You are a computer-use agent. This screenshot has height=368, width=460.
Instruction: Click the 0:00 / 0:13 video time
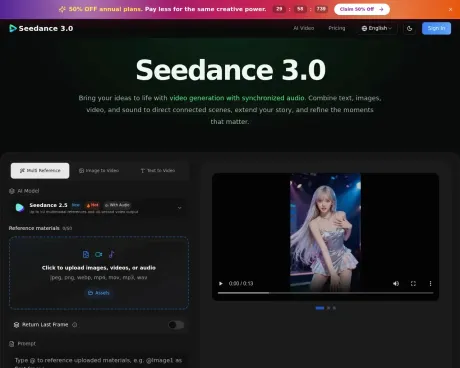[x=241, y=284]
